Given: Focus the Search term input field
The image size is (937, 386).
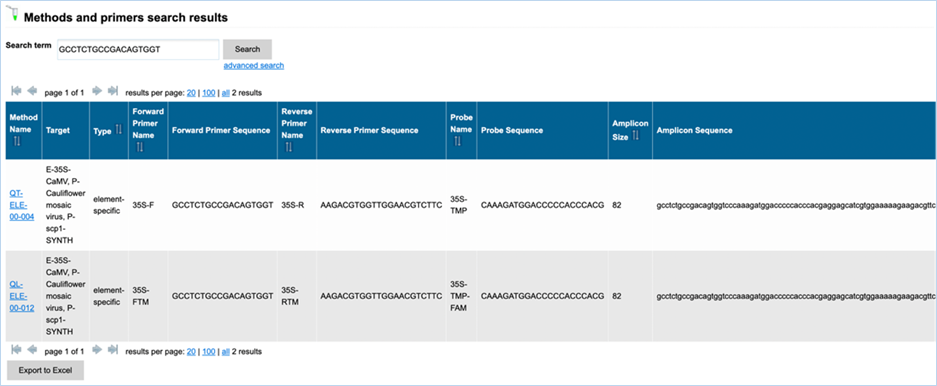Looking at the screenshot, I should [x=138, y=50].
